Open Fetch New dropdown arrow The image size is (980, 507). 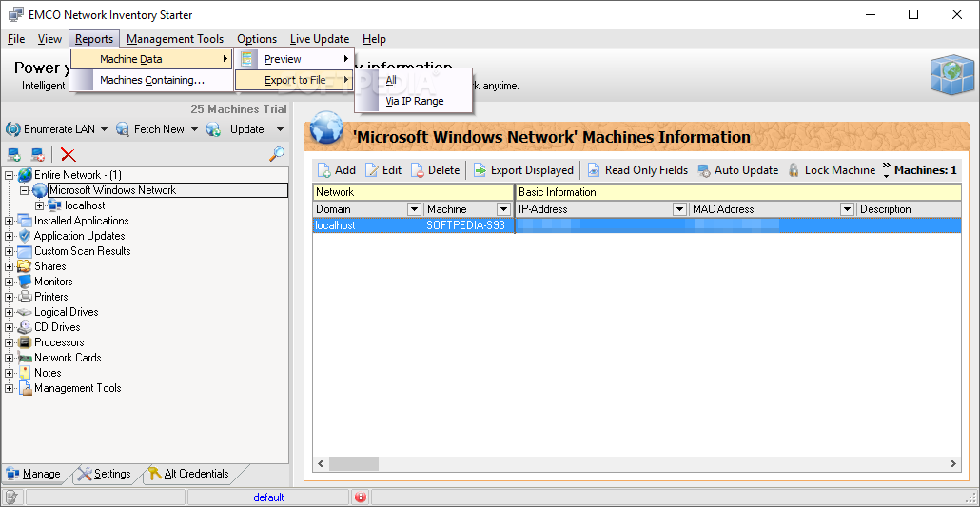[194, 129]
